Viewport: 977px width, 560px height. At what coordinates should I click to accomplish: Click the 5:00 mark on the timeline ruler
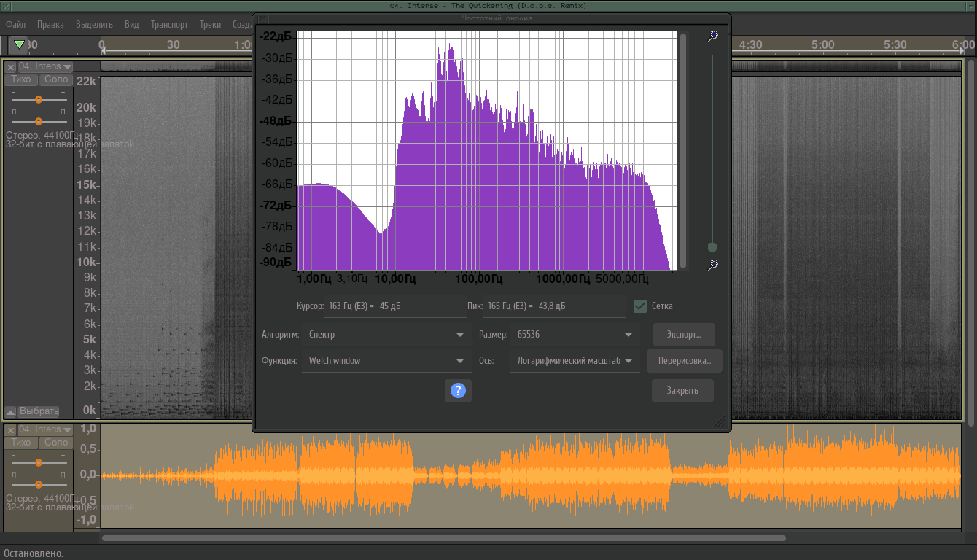pyautogui.click(x=822, y=44)
